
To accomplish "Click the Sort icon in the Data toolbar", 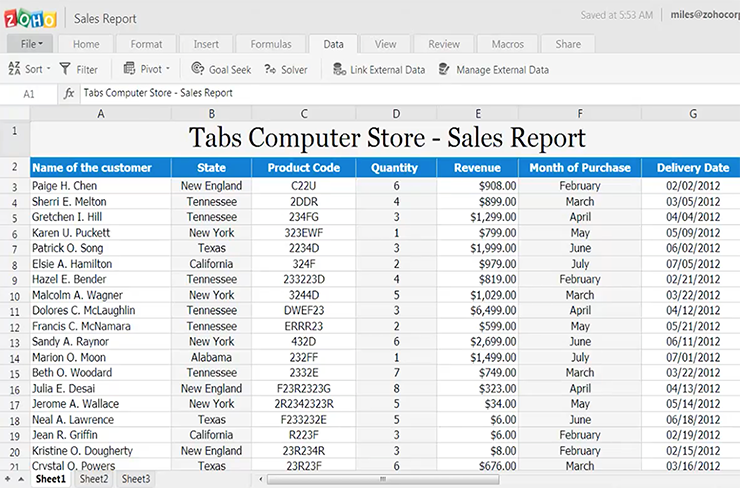I will click(x=14, y=69).
